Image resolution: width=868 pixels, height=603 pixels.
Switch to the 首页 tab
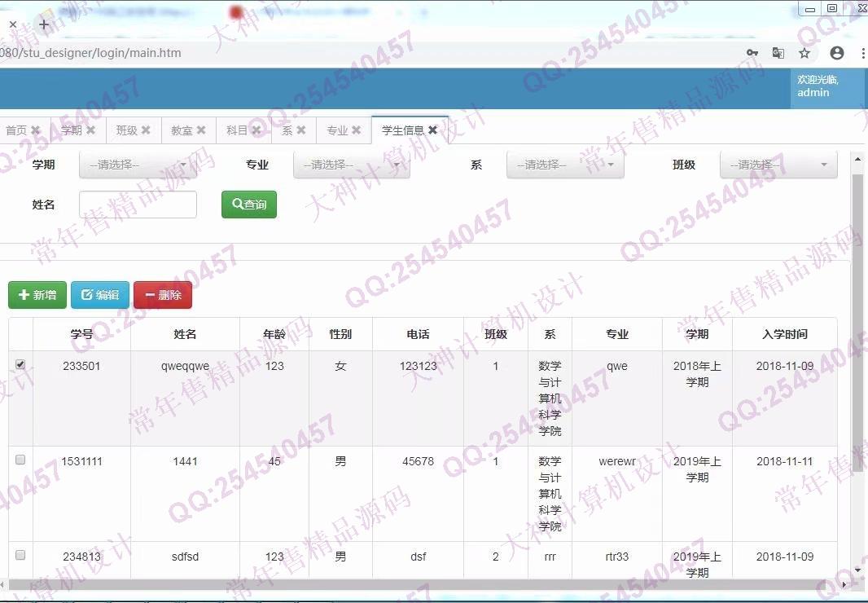(x=16, y=130)
